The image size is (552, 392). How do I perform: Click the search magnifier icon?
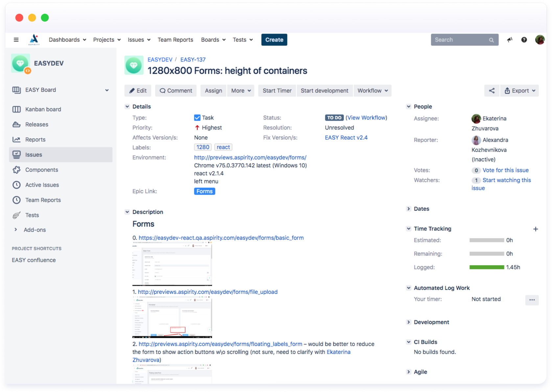491,40
